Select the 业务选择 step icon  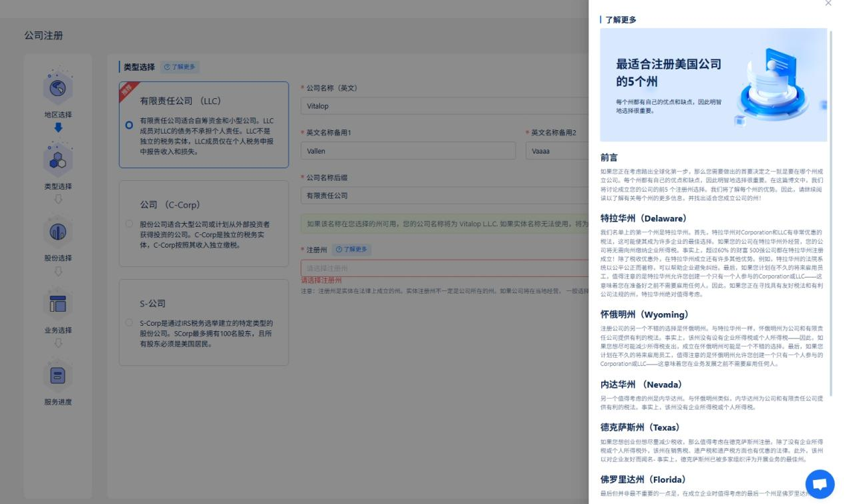coord(57,304)
